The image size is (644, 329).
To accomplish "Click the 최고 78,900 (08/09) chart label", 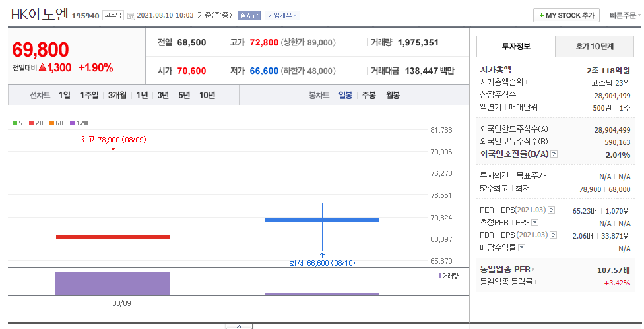I will point(113,140).
